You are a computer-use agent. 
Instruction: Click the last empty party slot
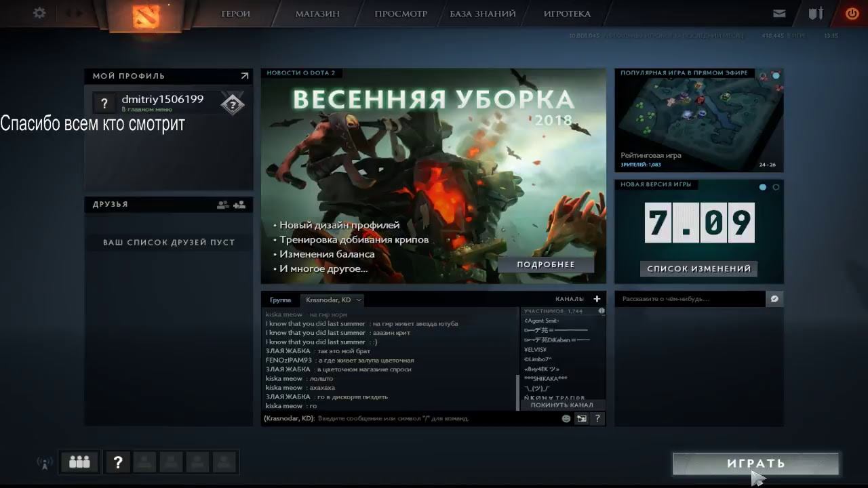coord(224,462)
